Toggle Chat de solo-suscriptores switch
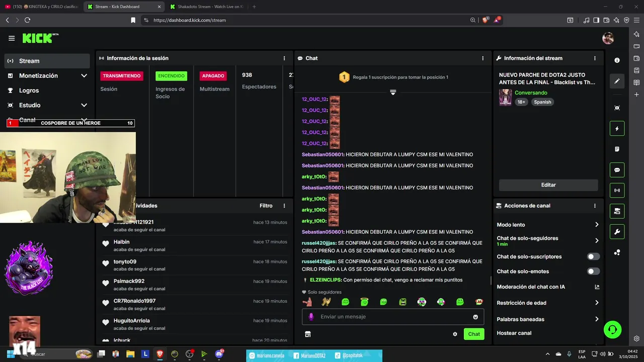This screenshot has height=362, width=644. [x=594, y=256]
